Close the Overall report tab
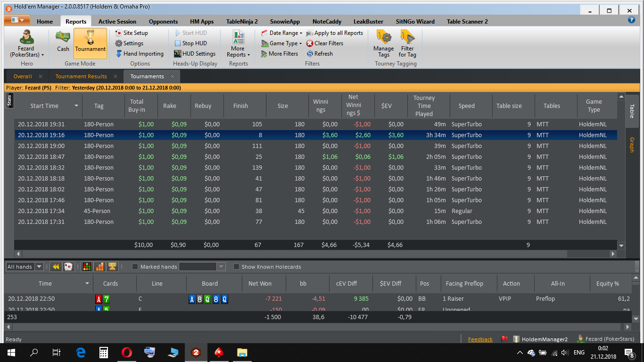 pyautogui.click(x=41, y=76)
